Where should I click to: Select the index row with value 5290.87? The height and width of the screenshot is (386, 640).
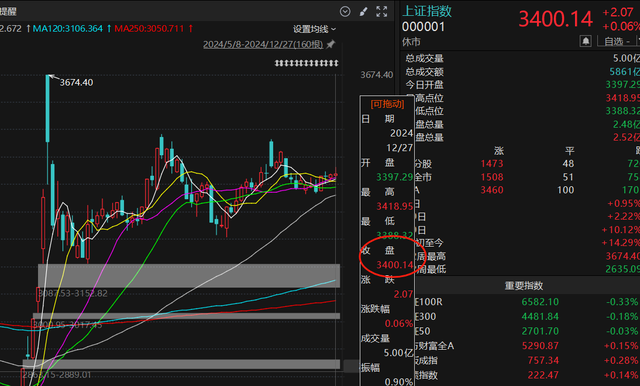click(527, 346)
